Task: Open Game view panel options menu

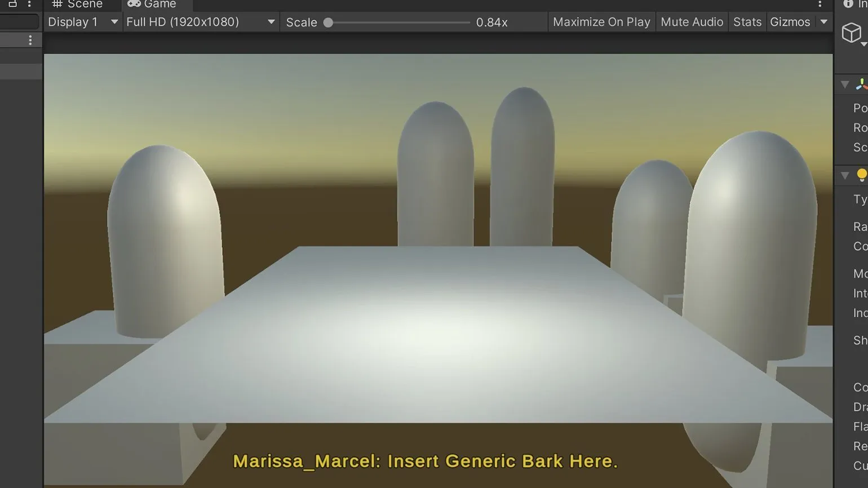Action: [x=820, y=4]
